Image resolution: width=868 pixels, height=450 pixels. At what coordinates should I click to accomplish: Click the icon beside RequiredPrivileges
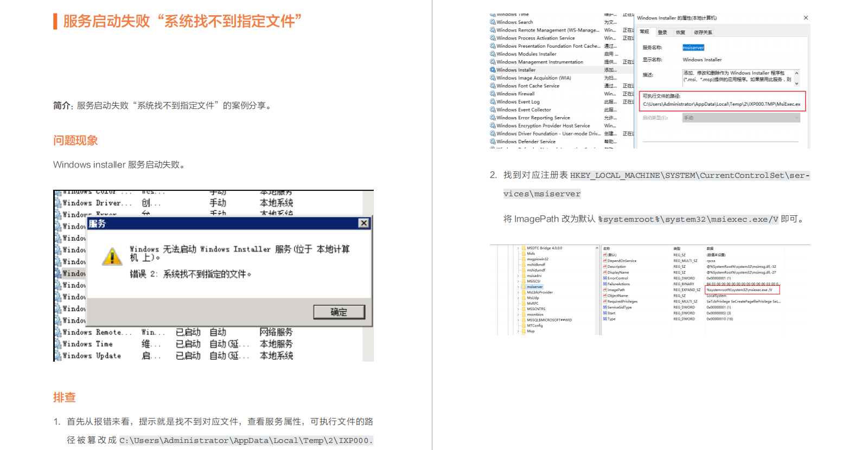605,301
